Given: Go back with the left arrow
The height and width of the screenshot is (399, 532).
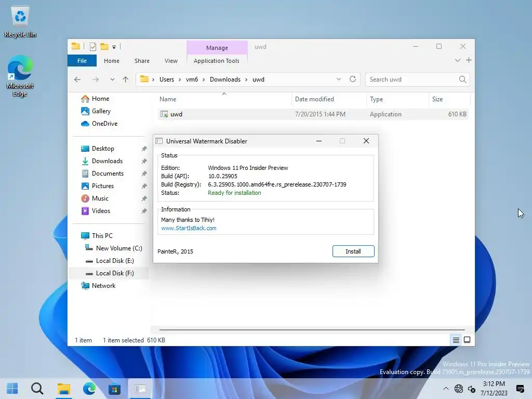Looking at the screenshot, I should pyautogui.click(x=77, y=79).
